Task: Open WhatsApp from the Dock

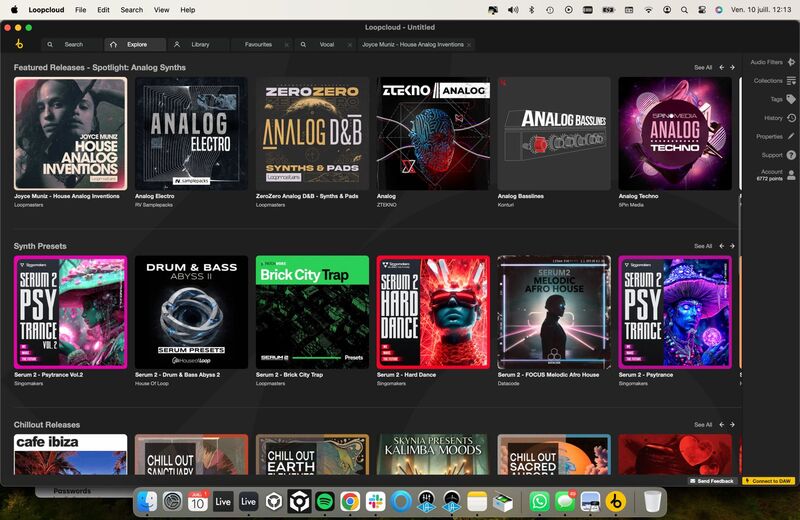Action: (x=539, y=502)
